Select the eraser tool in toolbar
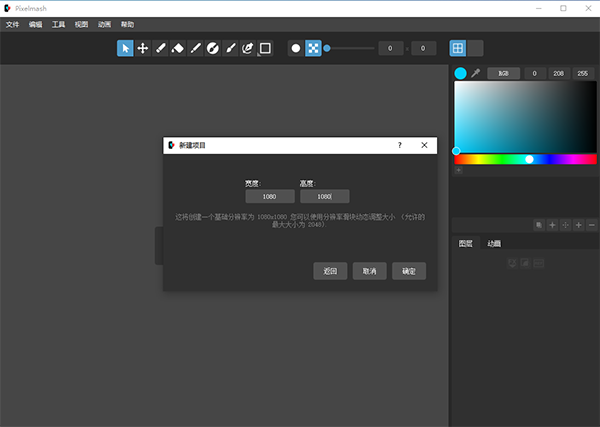Screen dimensions: 600x427 click(178, 48)
